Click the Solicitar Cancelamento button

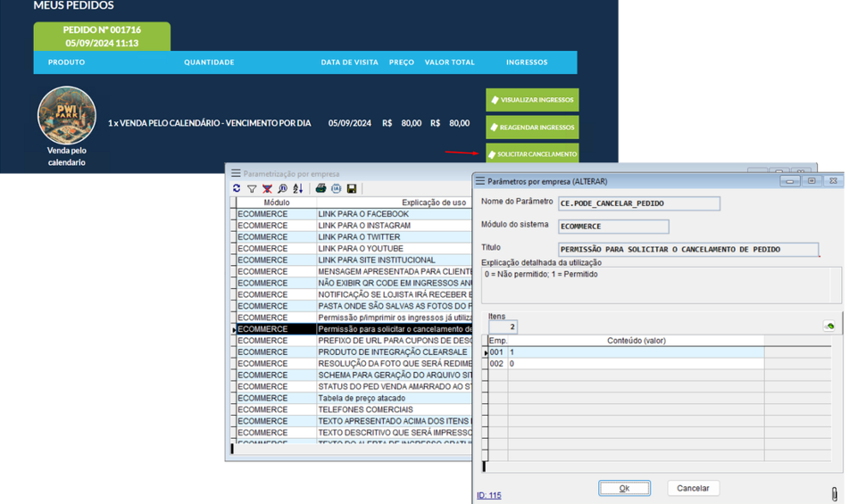click(x=532, y=154)
